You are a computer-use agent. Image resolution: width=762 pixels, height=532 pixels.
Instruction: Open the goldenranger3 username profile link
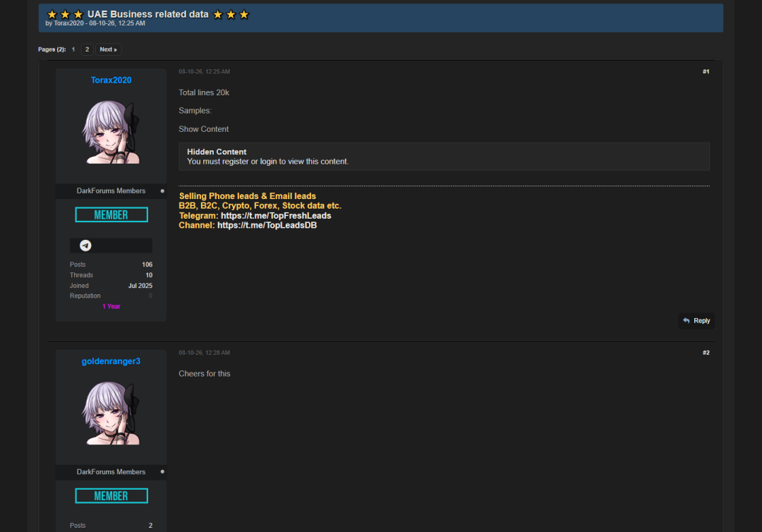click(x=111, y=361)
